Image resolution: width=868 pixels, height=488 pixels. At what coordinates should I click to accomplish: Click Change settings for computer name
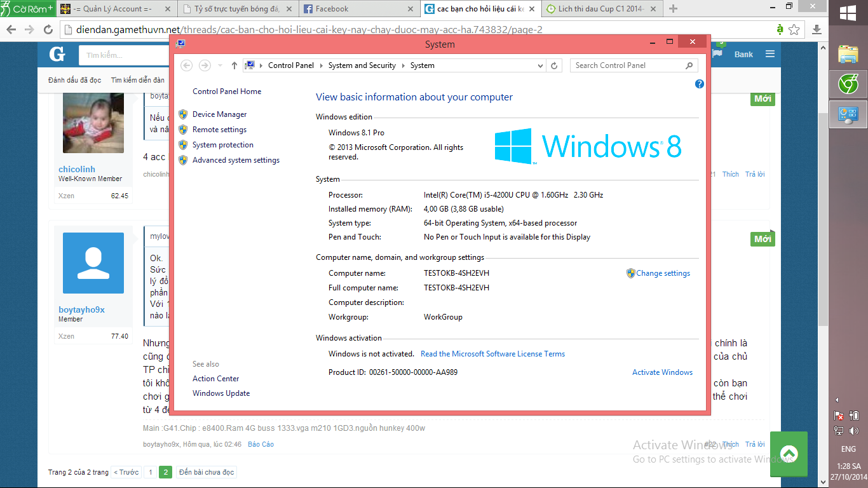pyautogui.click(x=663, y=273)
